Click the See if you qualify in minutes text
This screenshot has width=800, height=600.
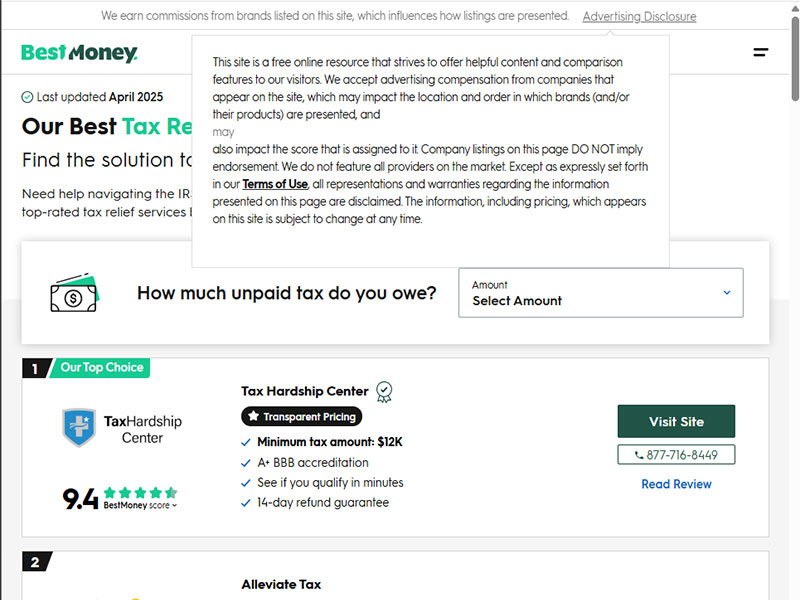click(330, 483)
